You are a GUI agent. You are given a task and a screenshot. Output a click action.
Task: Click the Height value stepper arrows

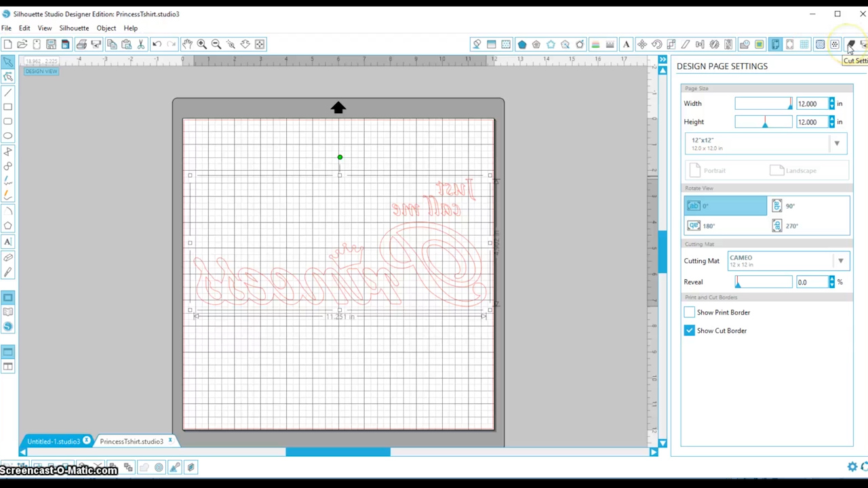[832, 122]
